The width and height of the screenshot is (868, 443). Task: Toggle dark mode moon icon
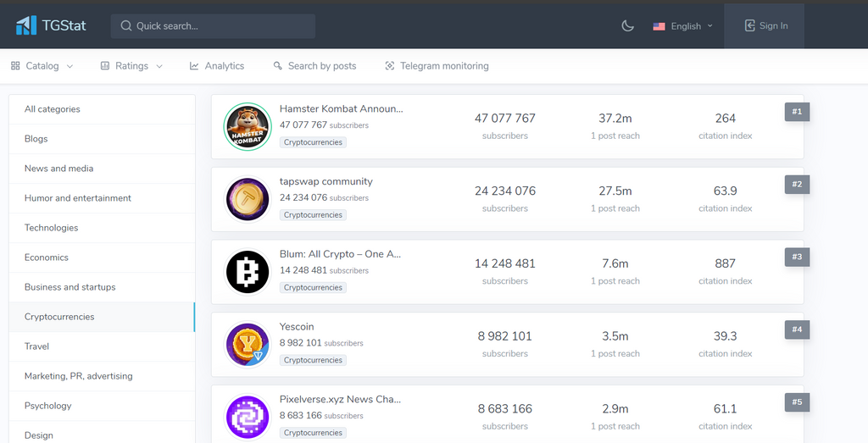point(627,25)
